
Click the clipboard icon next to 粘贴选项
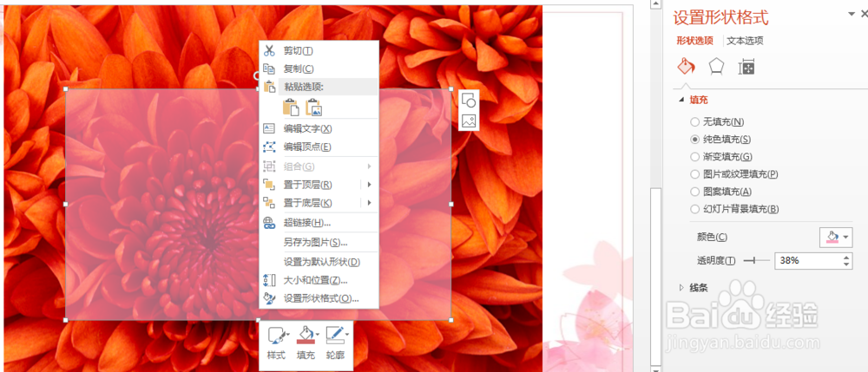270,86
